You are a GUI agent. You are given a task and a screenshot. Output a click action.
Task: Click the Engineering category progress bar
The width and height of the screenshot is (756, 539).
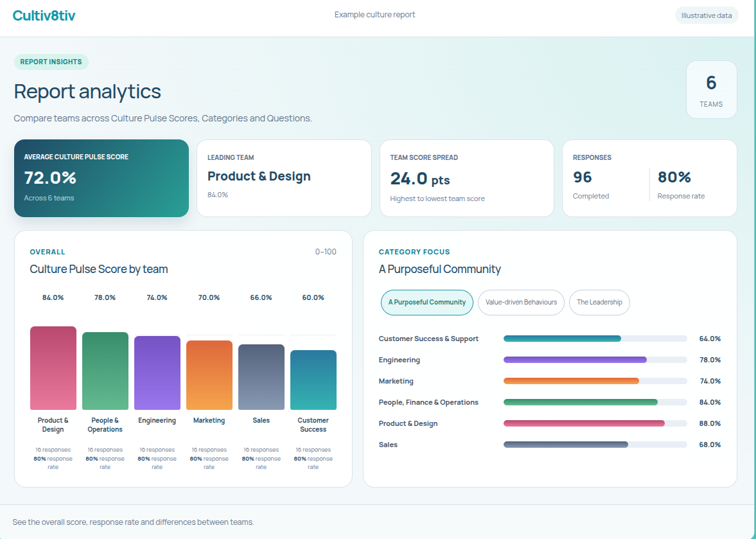click(x=595, y=360)
